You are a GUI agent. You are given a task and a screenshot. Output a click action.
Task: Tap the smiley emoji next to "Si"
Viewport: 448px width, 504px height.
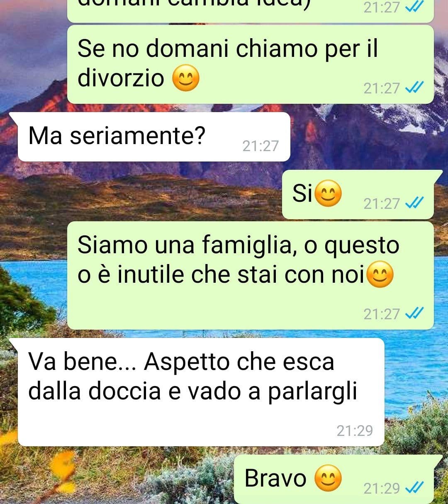(x=328, y=193)
